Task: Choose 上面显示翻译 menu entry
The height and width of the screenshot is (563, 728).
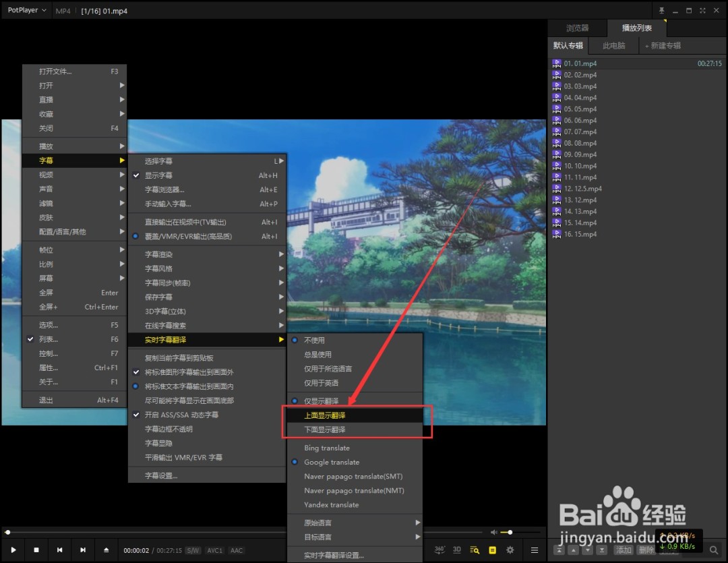Action: (x=355, y=415)
